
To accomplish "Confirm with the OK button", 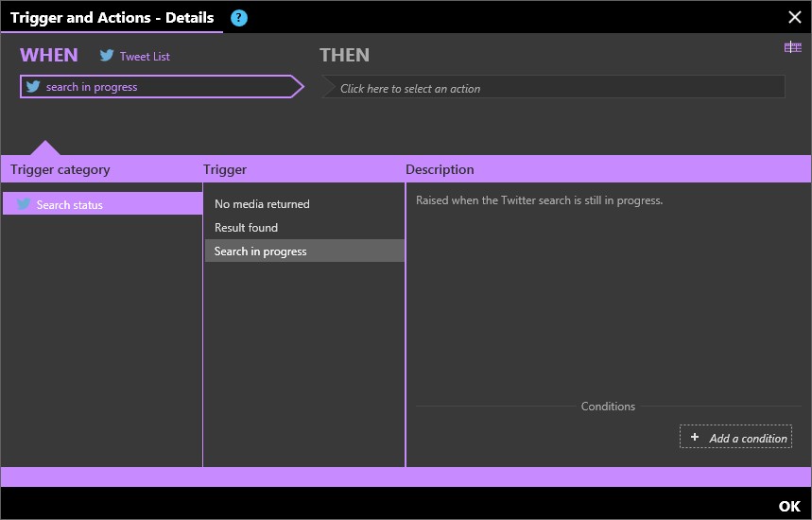I will pyautogui.click(x=789, y=506).
